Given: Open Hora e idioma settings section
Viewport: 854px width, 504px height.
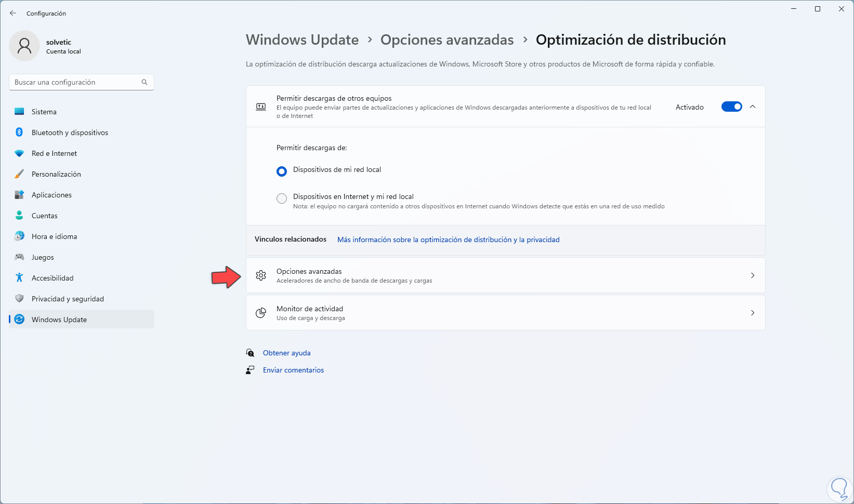Looking at the screenshot, I should pos(54,236).
